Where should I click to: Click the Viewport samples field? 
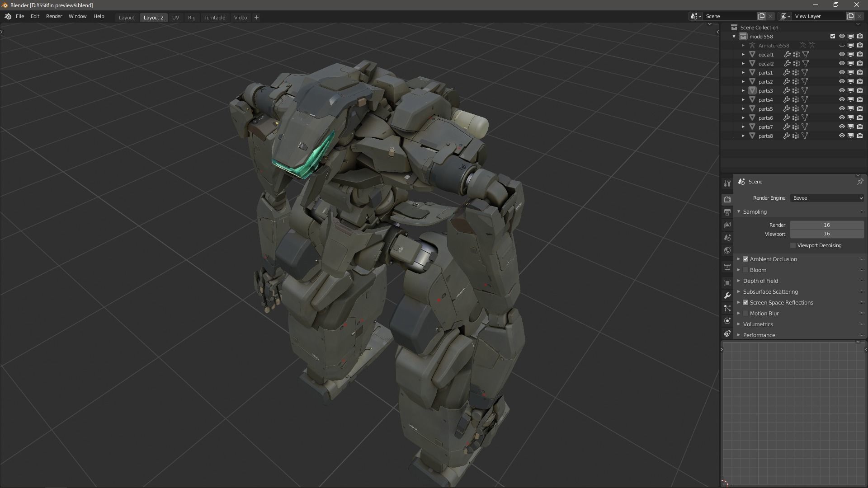(x=827, y=234)
